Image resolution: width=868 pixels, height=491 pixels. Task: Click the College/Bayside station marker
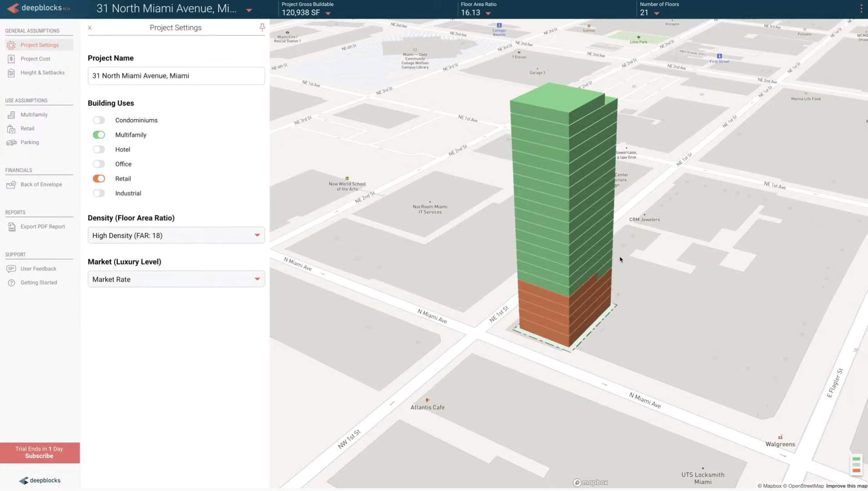[x=499, y=25]
